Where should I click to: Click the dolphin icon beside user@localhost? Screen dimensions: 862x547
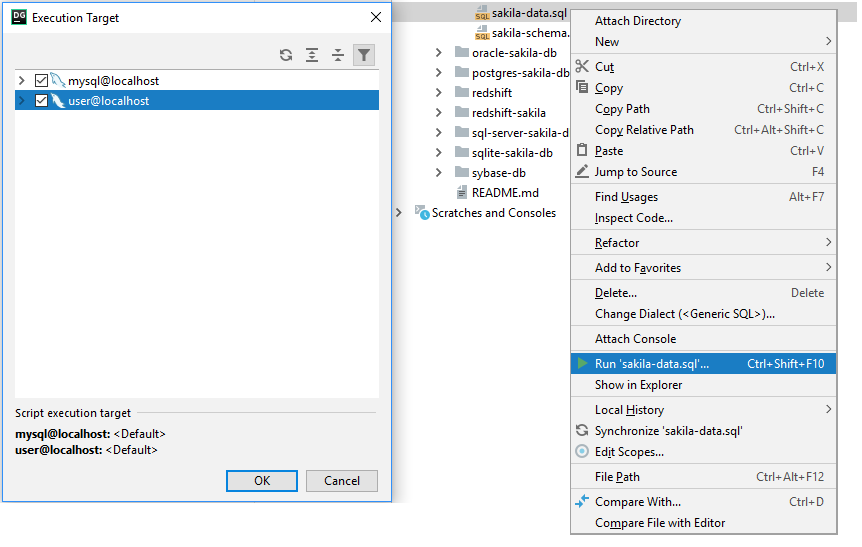[x=58, y=101]
